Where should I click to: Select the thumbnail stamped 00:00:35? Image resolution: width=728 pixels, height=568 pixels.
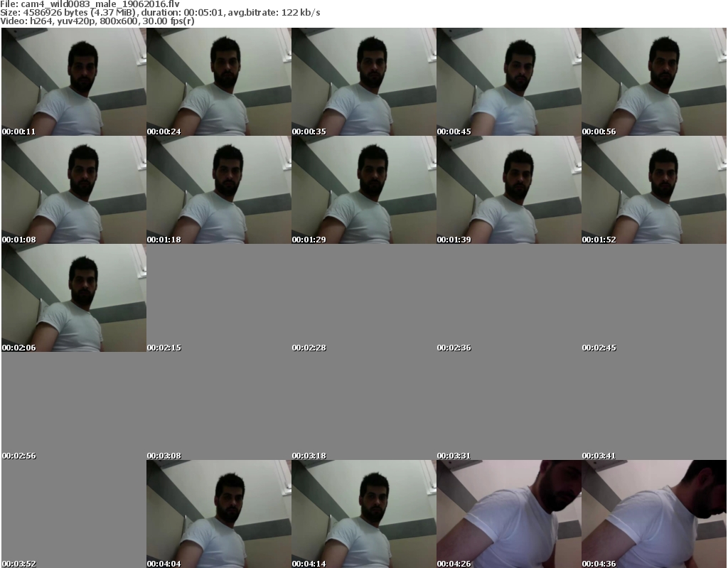coord(364,82)
